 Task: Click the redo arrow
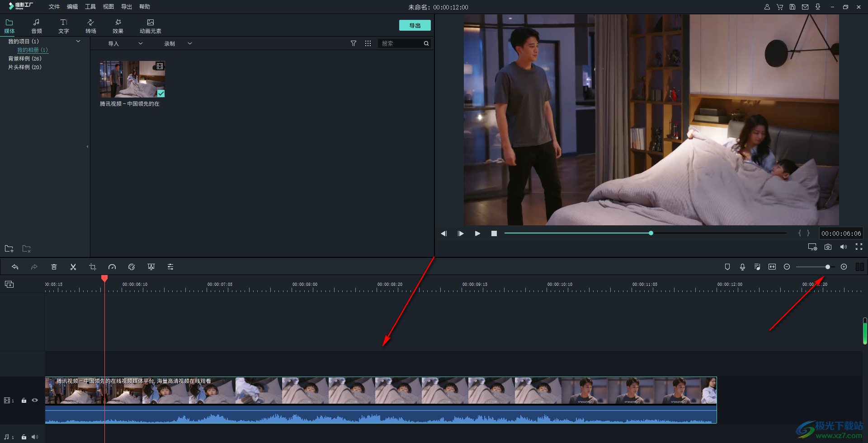coord(34,267)
